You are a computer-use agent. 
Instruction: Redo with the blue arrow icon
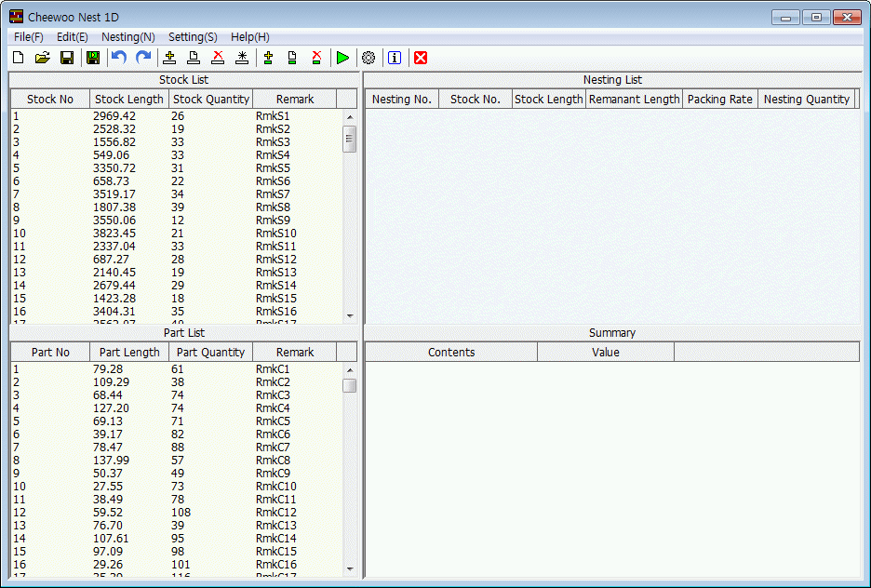(x=143, y=58)
